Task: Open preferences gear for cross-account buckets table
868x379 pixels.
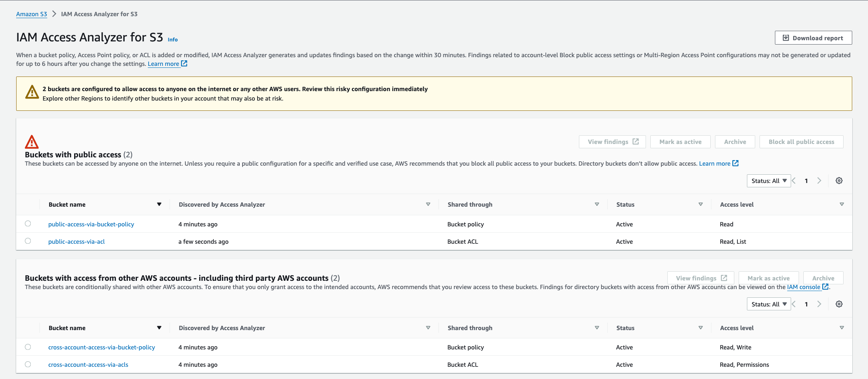Action: (x=839, y=304)
